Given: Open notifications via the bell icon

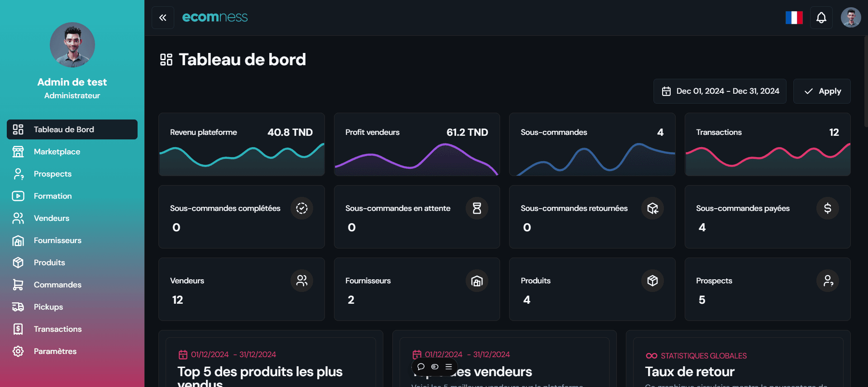Looking at the screenshot, I should [821, 18].
